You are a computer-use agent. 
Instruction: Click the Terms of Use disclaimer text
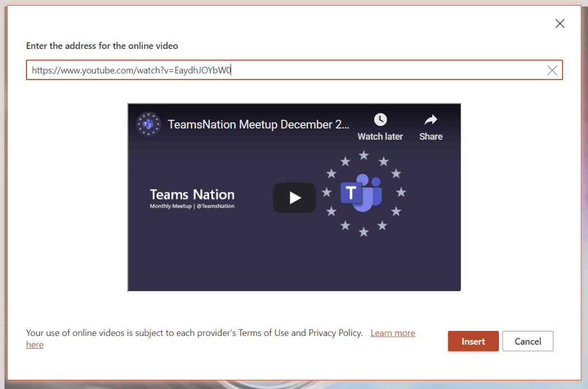click(194, 333)
